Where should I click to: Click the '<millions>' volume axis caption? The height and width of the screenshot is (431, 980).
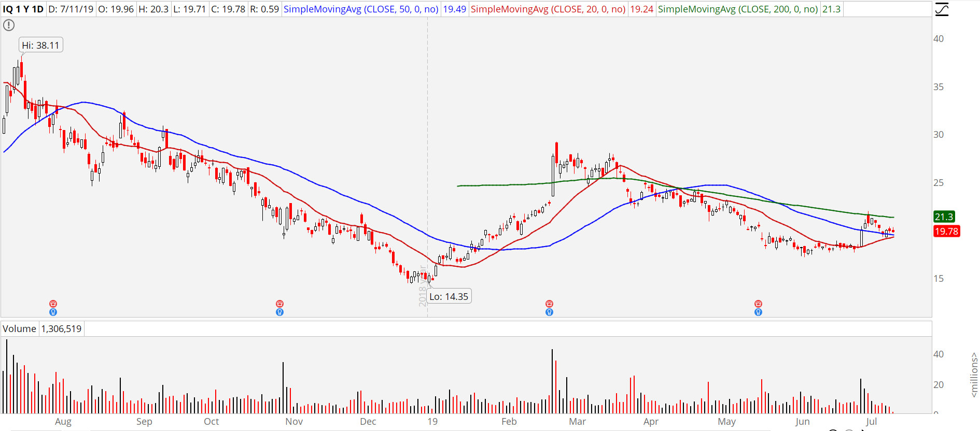click(974, 375)
